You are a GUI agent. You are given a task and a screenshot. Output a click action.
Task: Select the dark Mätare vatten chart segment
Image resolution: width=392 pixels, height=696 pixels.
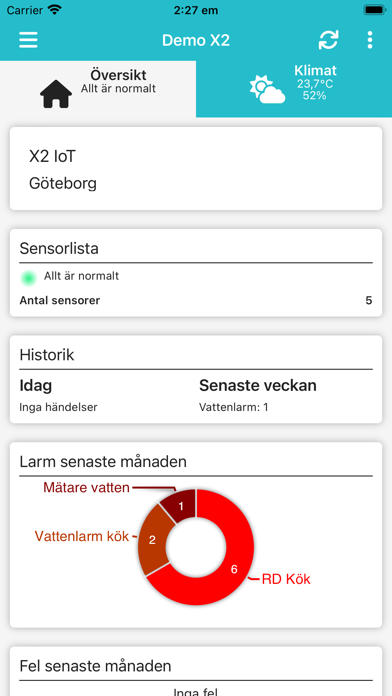tap(180, 505)
